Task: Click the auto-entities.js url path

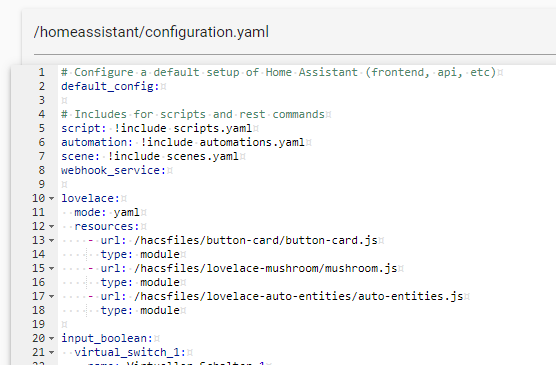Action: (299, 296)
